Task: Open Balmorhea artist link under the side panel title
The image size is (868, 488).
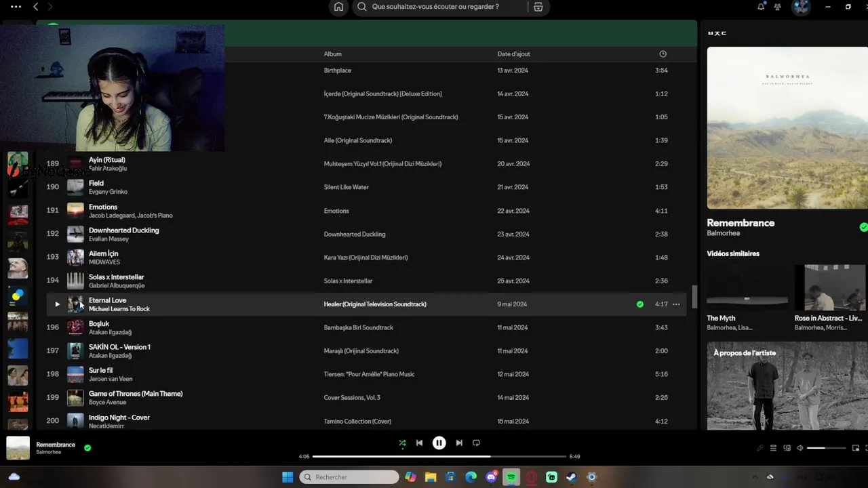Action: click(x=723, y=233)
